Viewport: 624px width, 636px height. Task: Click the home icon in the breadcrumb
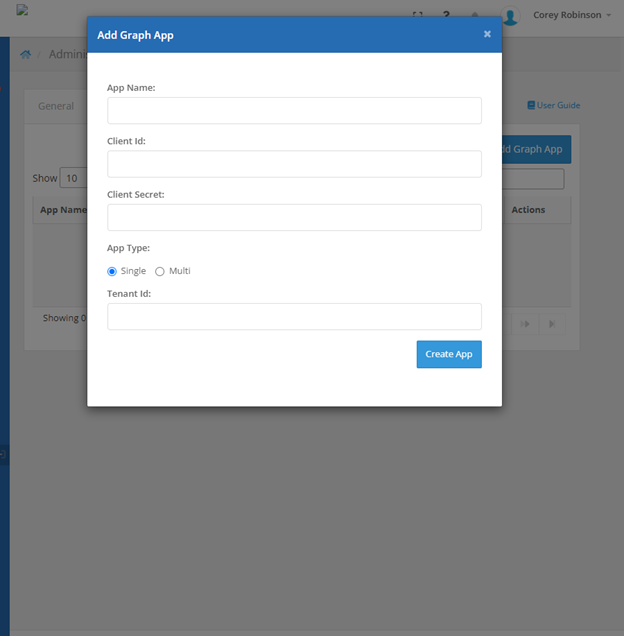click(x=26, y=54)
